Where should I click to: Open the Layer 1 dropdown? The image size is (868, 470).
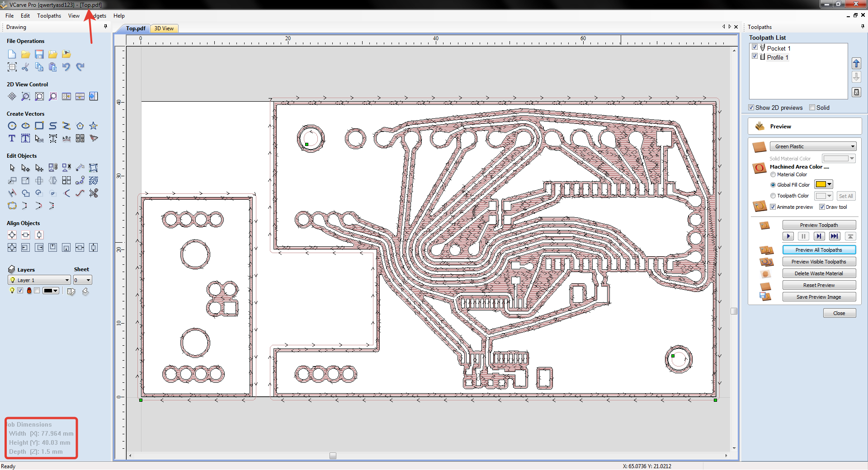(x=39, y=280)
